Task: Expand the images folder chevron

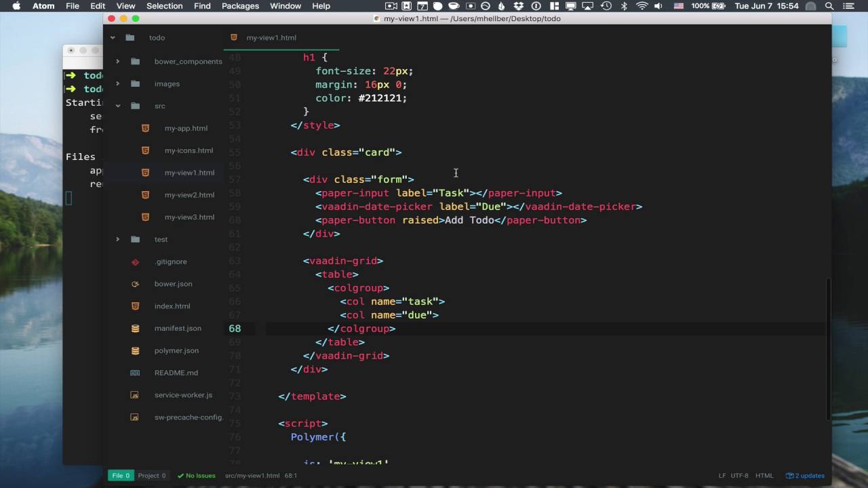Action: pos(117,84)
